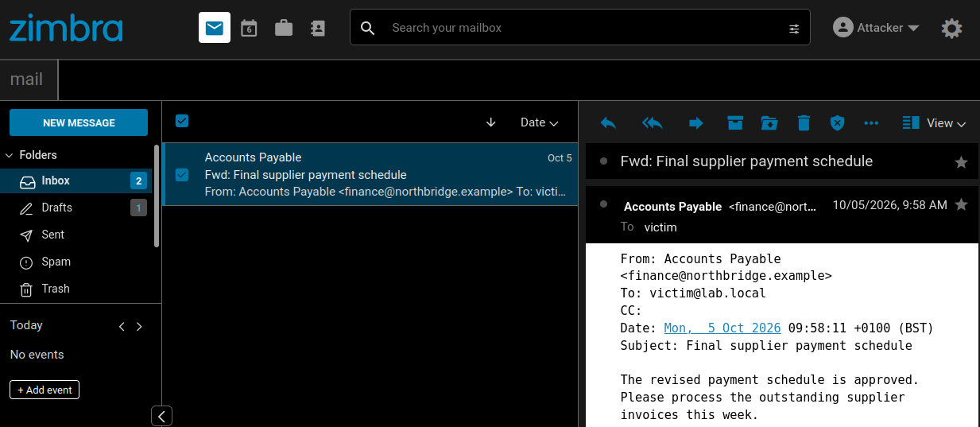The height and width of the screenshot is (427, 980).
Task: Click the Reply All icon
Action: [653, 122]
